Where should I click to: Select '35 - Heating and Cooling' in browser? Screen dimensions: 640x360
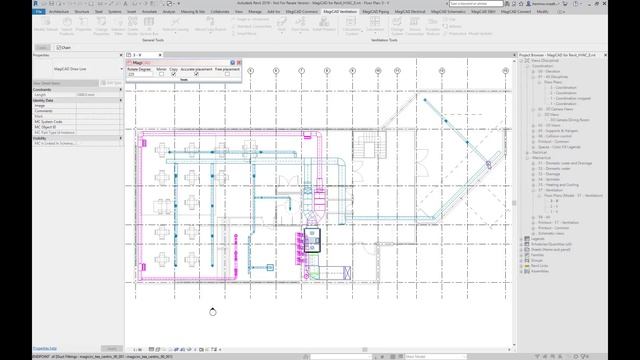[558, 184]
